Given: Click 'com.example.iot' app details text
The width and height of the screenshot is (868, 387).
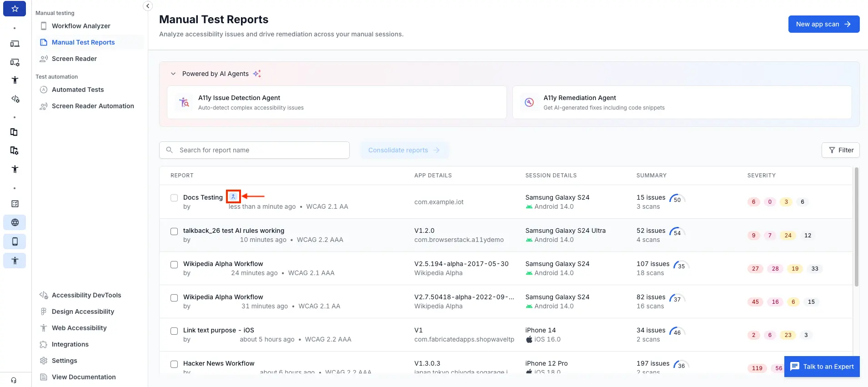Looking at the screenshot, I should click(x=439, y=202).
